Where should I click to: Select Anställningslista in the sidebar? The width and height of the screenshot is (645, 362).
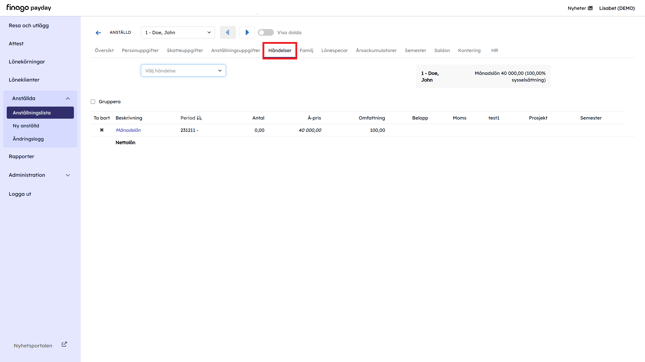(x=40, y=113)
